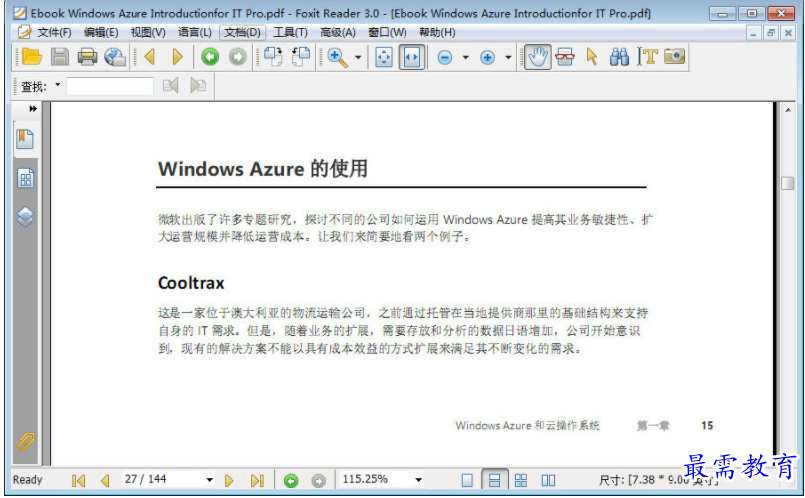Open the 查找 options dropdown arrow
The height and width of the screenshot is (498, 805).
[x=58, y=85]
